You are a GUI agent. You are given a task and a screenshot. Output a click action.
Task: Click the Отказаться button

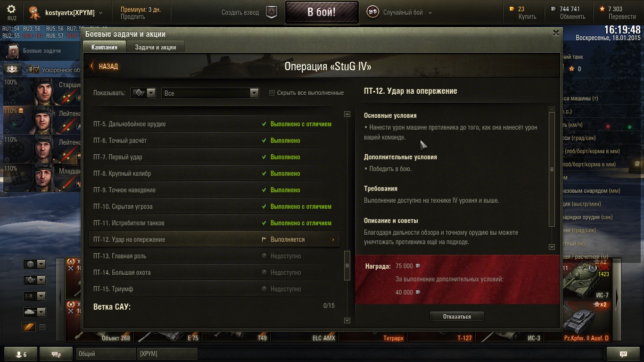[x=457, y=316]
